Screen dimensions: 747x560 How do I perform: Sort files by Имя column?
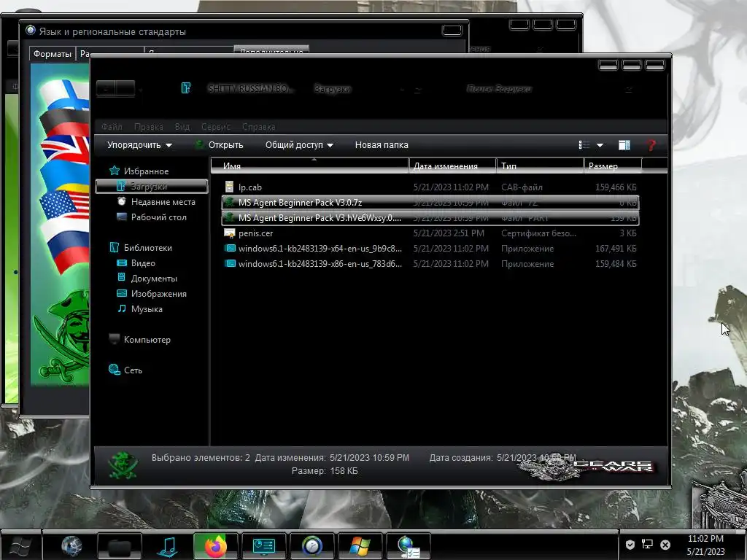point(309,166)
